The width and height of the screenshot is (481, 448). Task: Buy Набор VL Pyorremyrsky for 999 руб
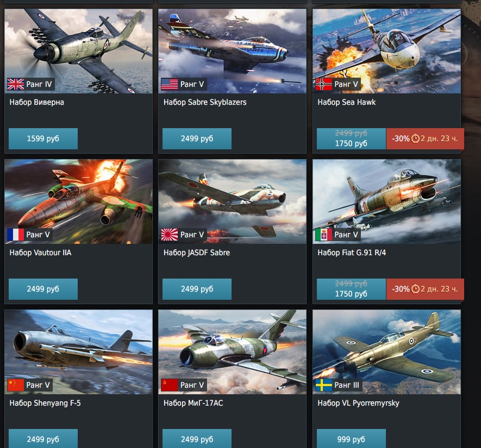[x=351, y=439]
